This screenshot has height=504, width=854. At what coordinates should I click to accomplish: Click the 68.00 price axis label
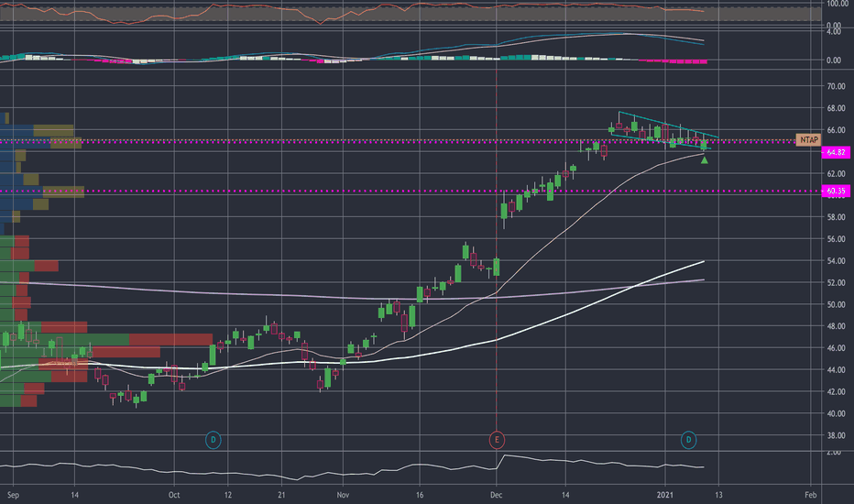(x=836, y=108)
